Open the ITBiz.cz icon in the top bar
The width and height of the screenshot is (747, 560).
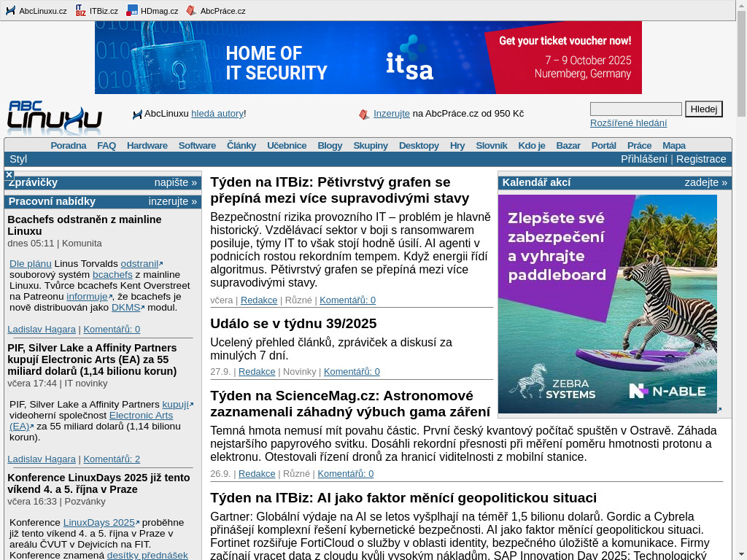[81, 10]
